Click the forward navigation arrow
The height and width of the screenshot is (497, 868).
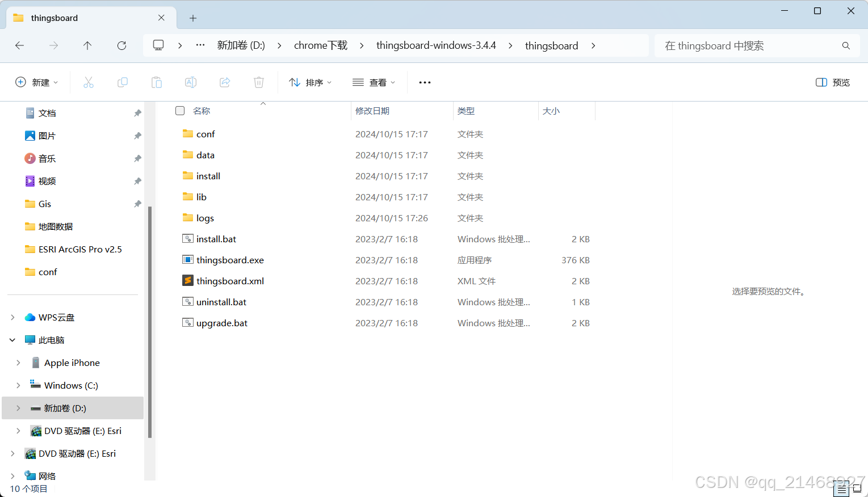54,45
